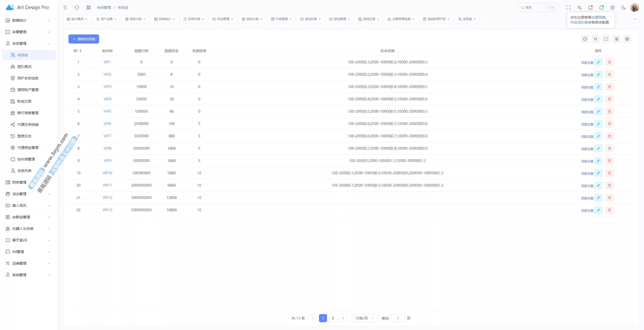Toggle ID column sort order
The image size is (644, 330).
[80, 51]
